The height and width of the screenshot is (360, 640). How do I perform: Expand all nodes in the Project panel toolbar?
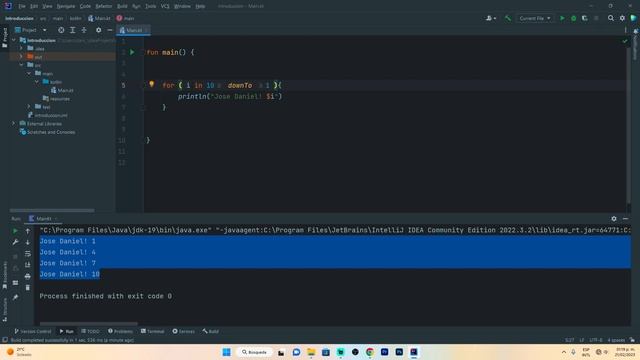point(72,30)
